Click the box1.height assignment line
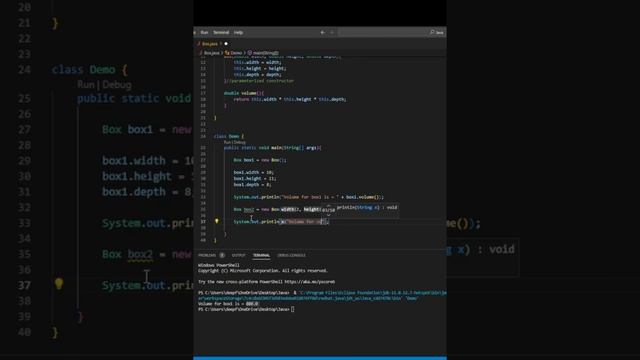 tap(255, 178)
